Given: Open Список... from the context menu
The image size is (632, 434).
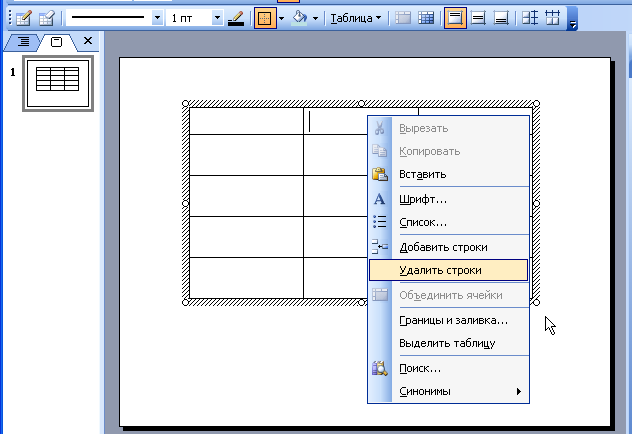Looking at the screenshot, I should pyautogui.click(x=449, y=222).
